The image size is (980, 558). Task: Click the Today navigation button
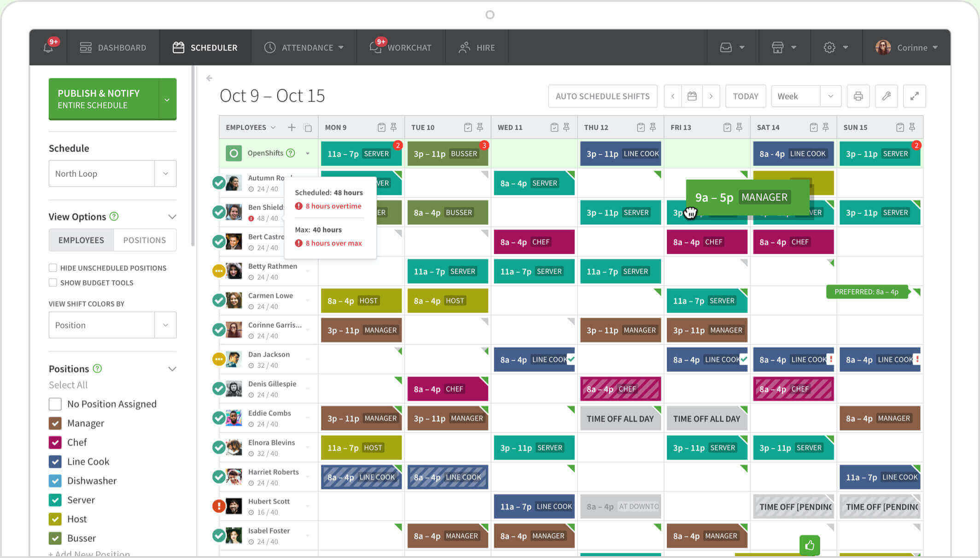[x=746, y=96]
